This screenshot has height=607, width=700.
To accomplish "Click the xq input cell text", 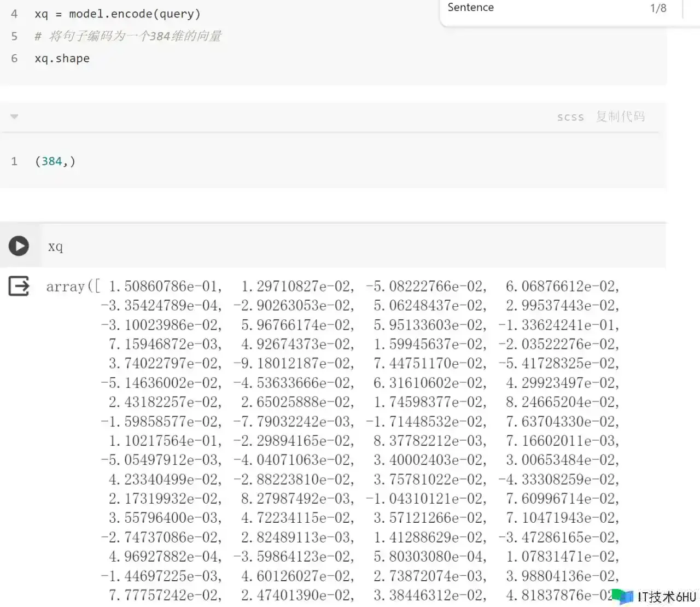I will click(x=55, y=247).
